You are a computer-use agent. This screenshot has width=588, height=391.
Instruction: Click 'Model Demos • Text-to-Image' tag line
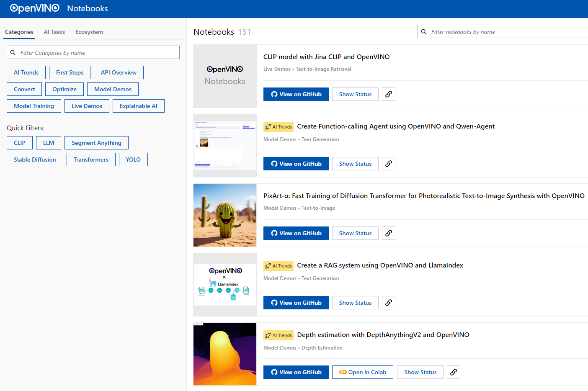pyautogui.click(x=299, y=208)
